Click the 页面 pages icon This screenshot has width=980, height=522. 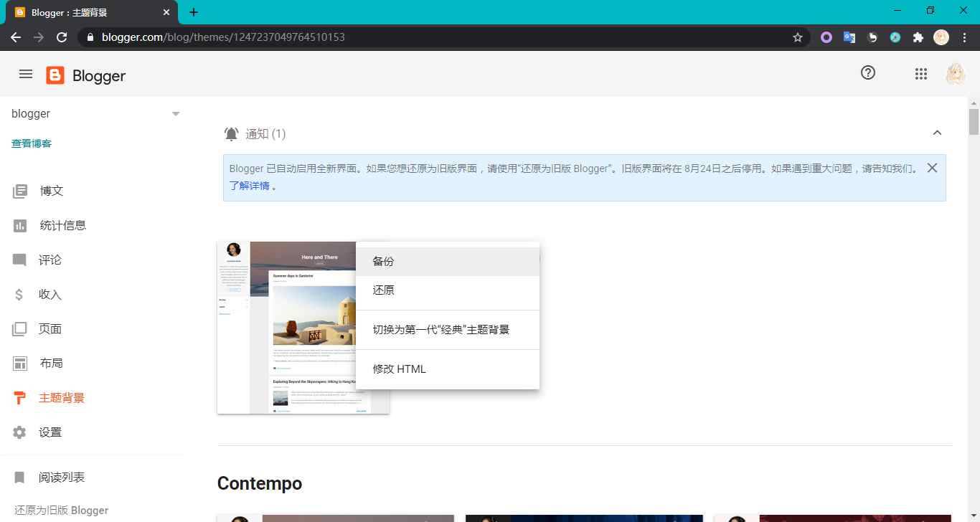[x=19, y=329]
